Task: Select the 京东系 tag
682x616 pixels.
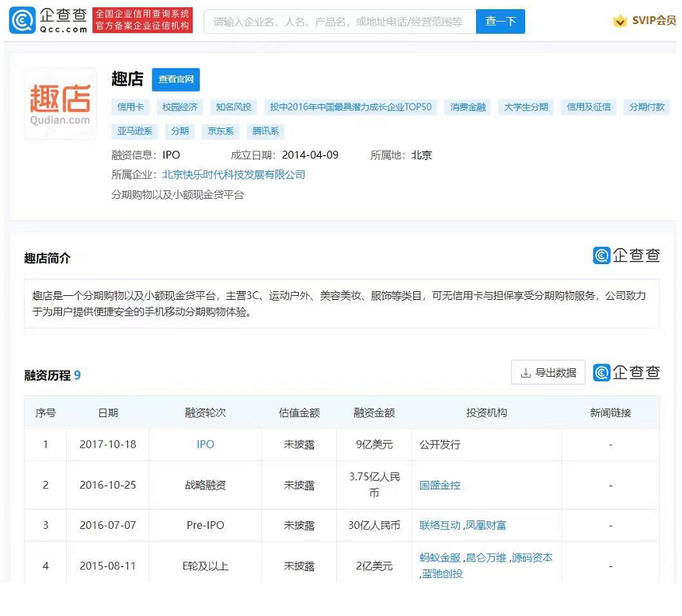Action: [221, 131]
